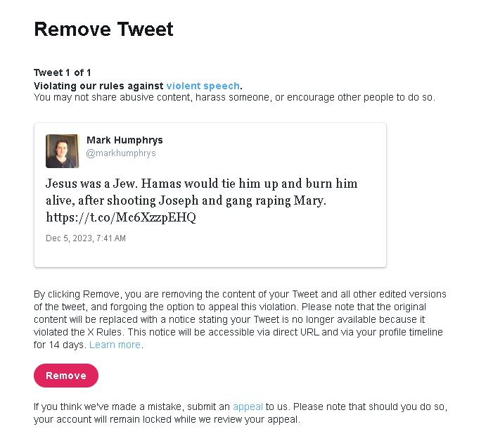
Task: Click the Dec 5, 2023 tweet timestamp
Action: (86, 238)
